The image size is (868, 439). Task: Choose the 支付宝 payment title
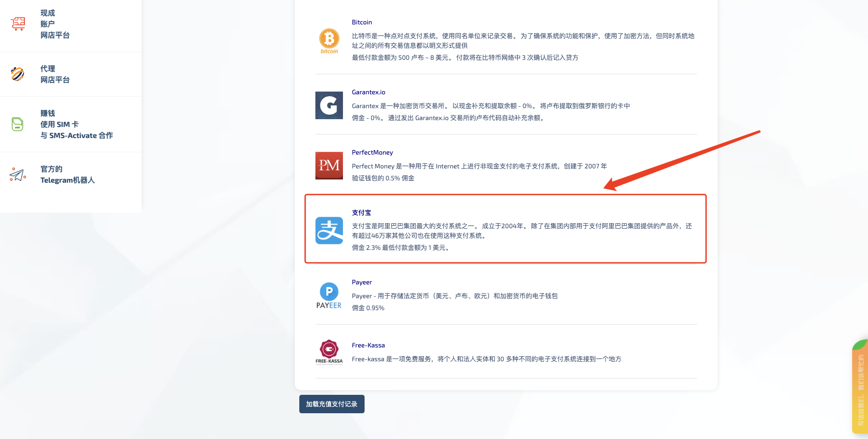pyautogui.click(x=361, y=213)
